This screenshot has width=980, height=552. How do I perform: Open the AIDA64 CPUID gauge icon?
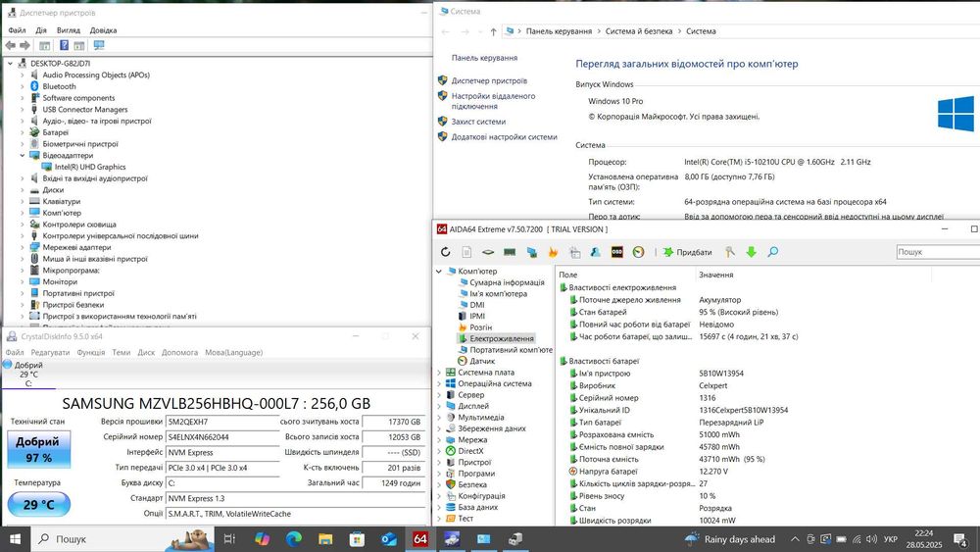click(638, 252)
